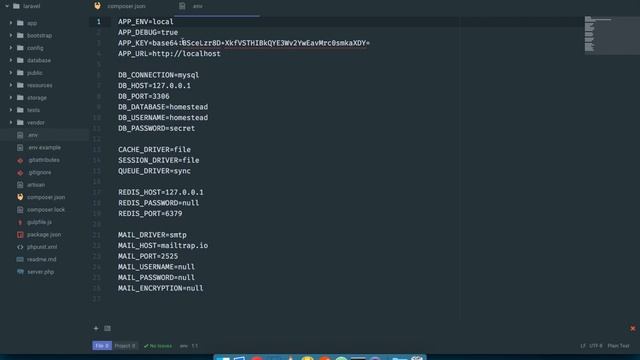Expand the resources folder chevron
This screenshot has width=640, height=360.
tap(11, 85)
